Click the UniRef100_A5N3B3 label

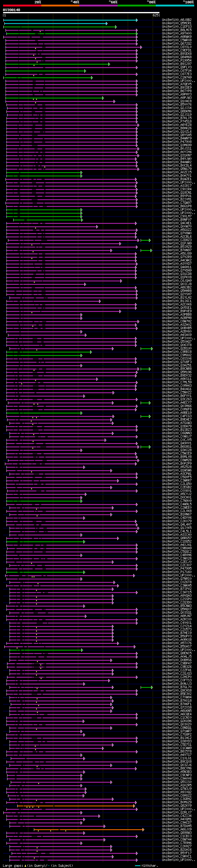pyautogui.click(x=177, y=772)
